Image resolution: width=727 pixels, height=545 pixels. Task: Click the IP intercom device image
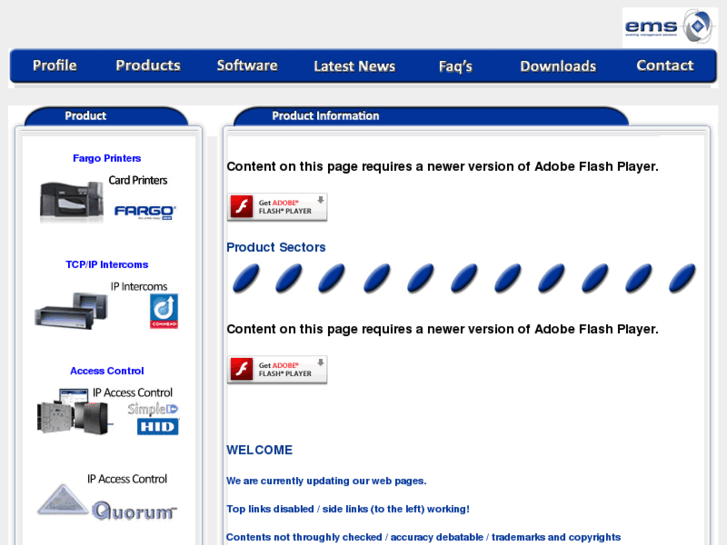71,310
